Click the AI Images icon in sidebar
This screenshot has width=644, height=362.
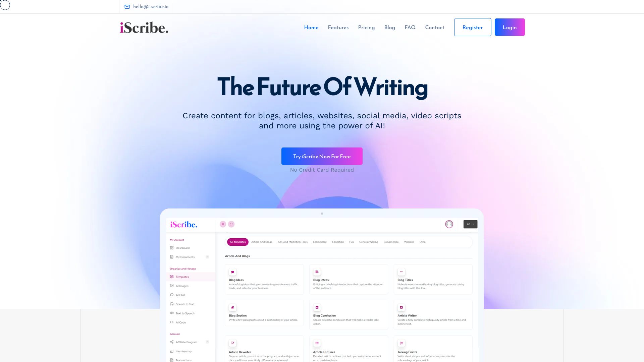tap(172, 286)
